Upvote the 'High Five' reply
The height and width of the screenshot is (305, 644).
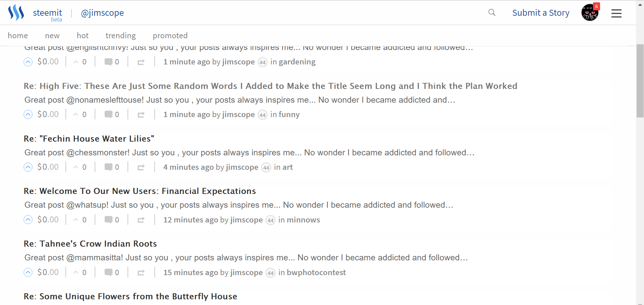click(x=28, y=114)
